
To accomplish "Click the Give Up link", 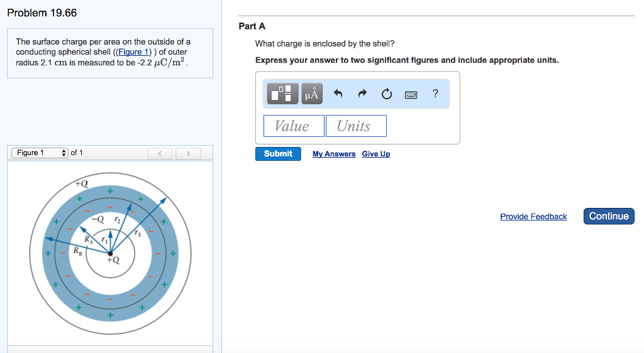I will pos(376,154).
